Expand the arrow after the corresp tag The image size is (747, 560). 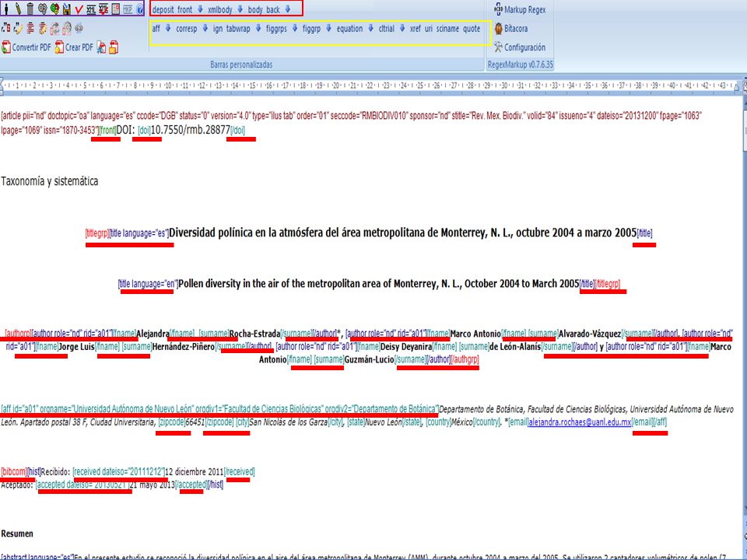(205, 29)
